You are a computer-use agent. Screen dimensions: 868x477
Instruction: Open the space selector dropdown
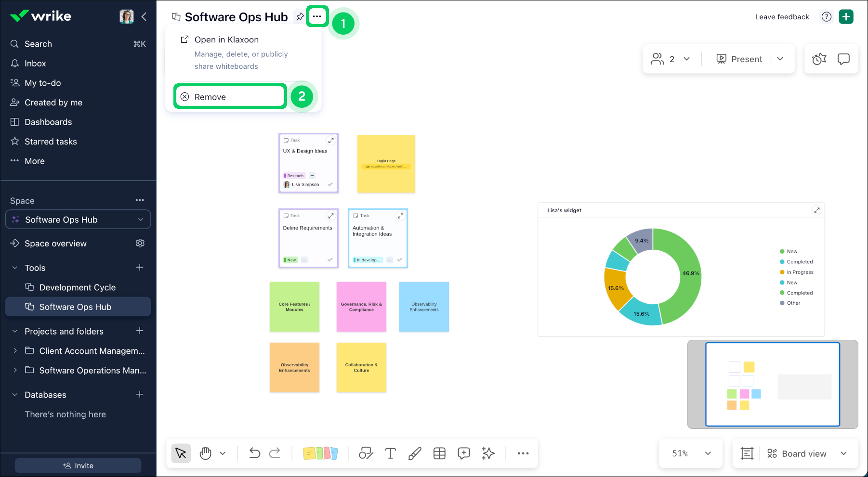pos(78,219)
